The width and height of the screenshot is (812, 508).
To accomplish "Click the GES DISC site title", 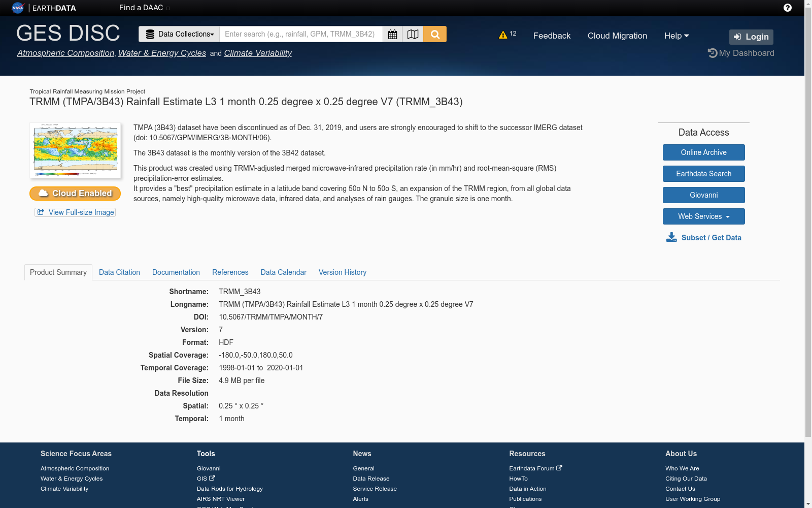I will click(x=68, y=33).
